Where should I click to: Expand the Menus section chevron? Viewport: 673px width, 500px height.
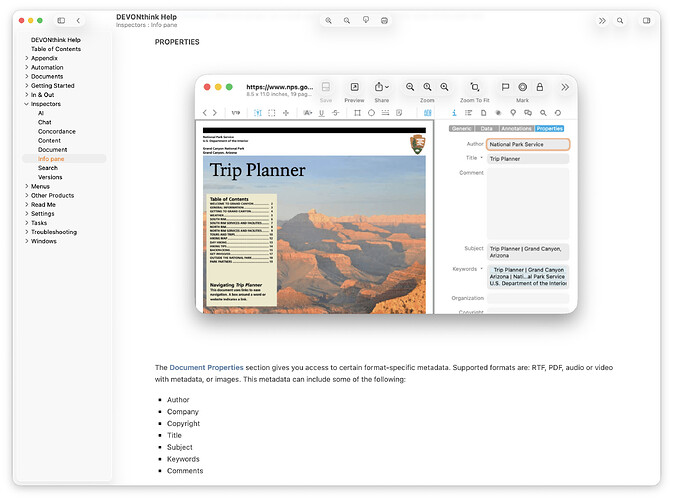coord(27,186)
